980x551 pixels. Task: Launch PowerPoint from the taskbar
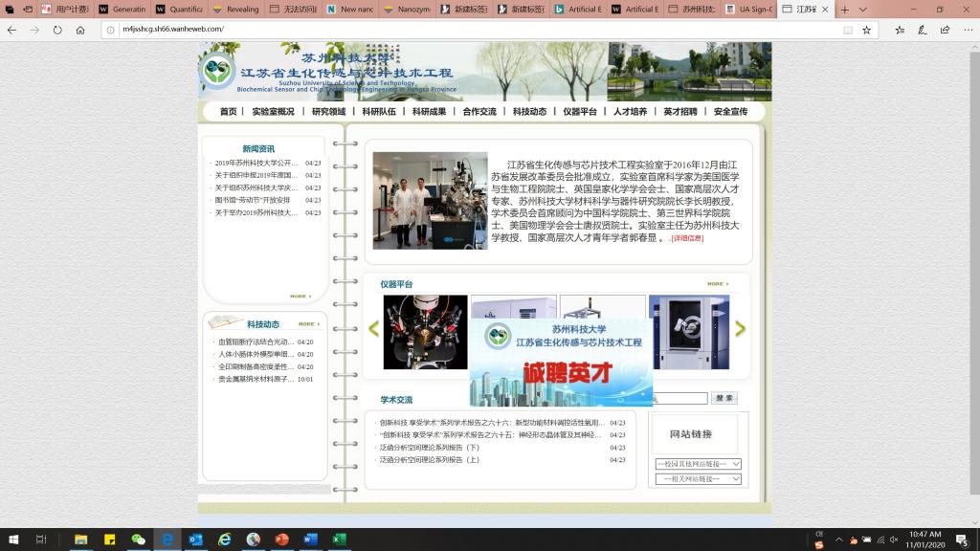(x=281, y=540)
